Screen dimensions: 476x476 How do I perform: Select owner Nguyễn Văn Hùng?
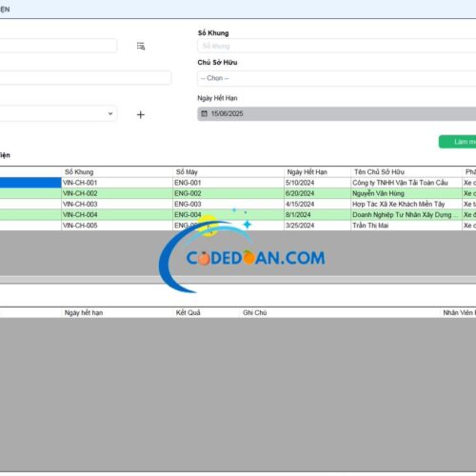tap(407, 193)
